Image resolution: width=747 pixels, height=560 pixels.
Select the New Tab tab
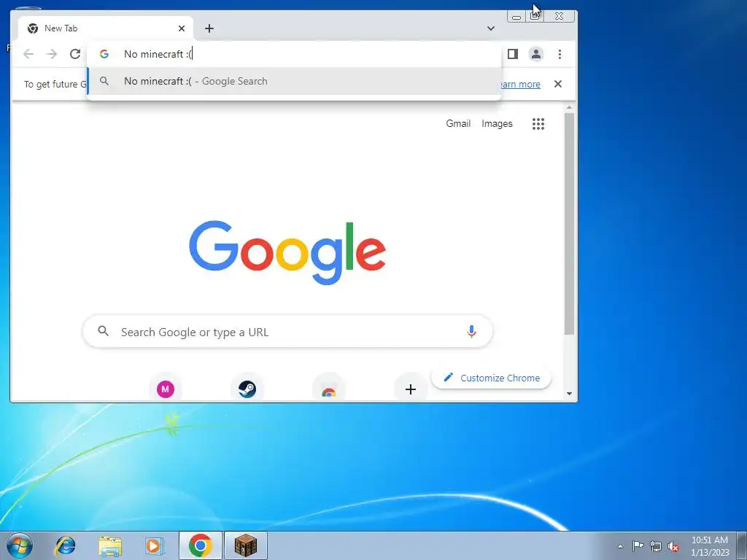pyautogui.click(x=105, y=28)
